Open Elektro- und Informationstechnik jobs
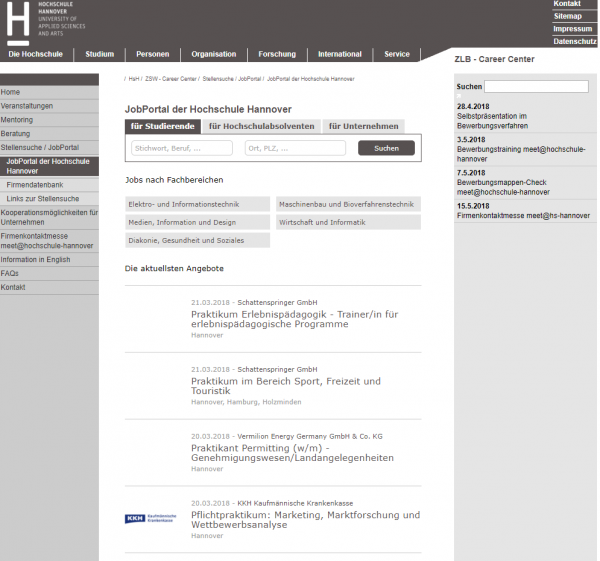Viewport: 600px width, 561px height. 197,204
